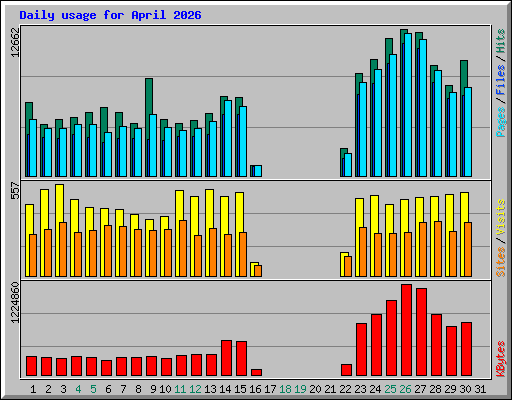The width and height of the screenshot is (512, 400).
Task: Click day label 10 on the x-axis
Action: click(165, 389)
